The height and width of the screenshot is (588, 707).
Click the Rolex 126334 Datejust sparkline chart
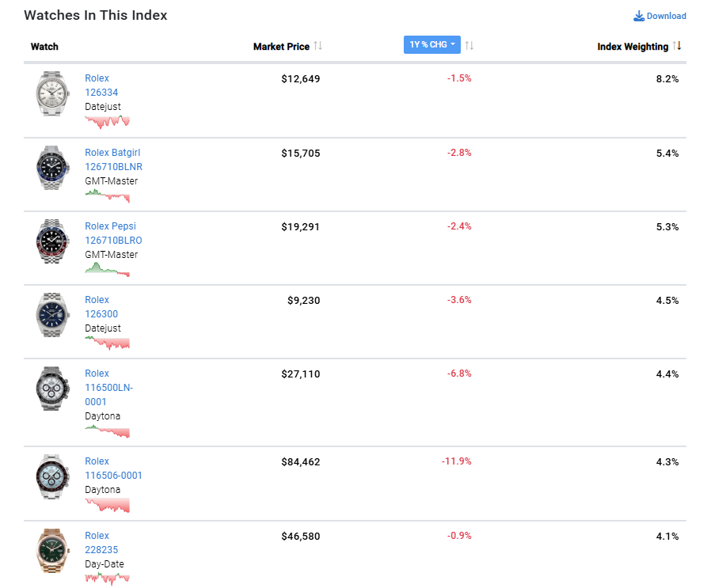click(107, 120)
